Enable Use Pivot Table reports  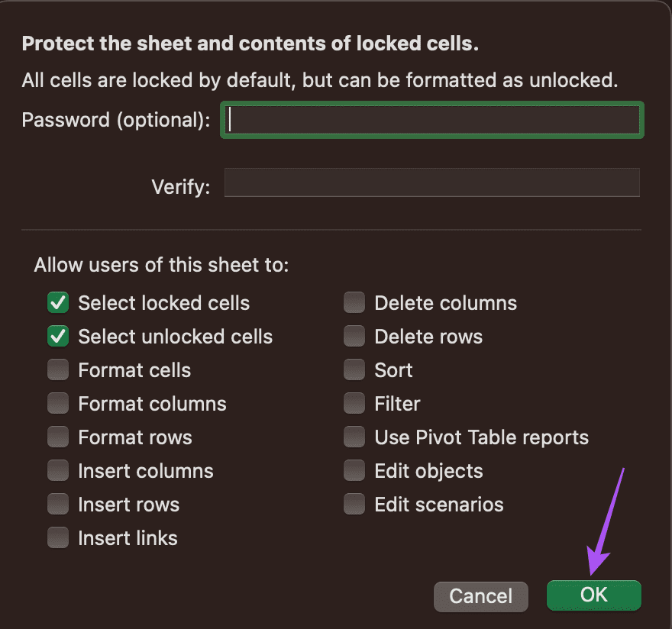[354, 437]
